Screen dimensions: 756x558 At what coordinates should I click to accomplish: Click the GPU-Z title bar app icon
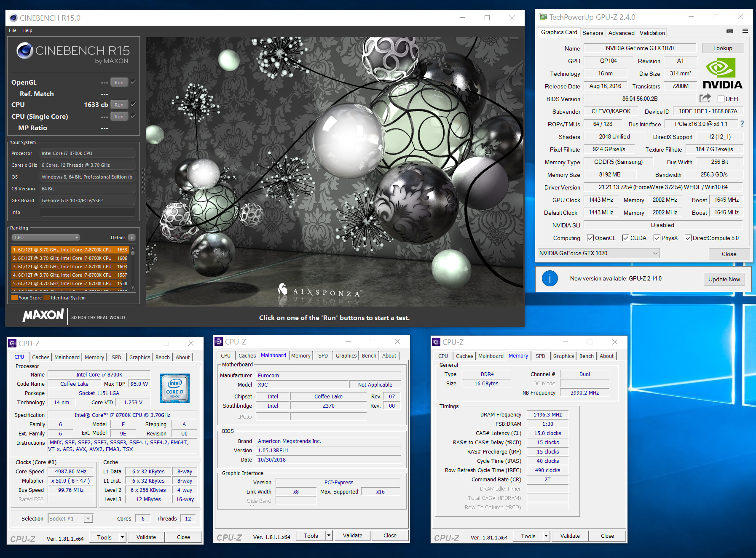(544, 17)
